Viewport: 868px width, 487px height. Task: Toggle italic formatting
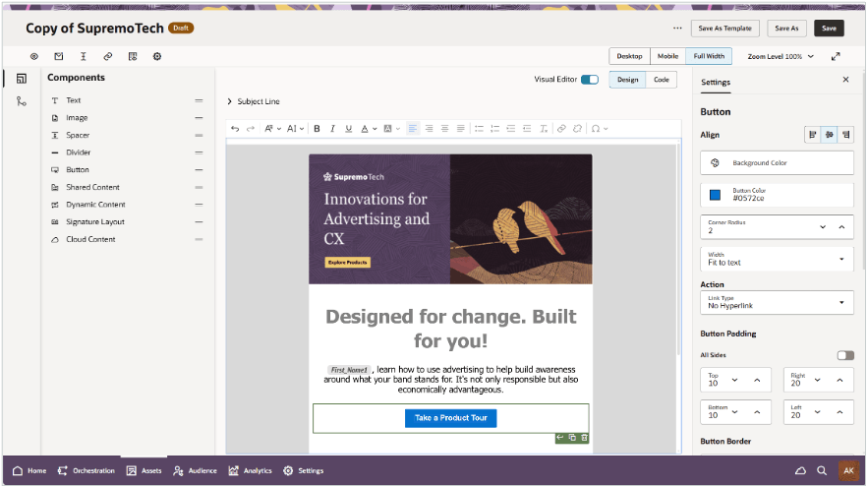pyautogui.click(x=332, y=129)
